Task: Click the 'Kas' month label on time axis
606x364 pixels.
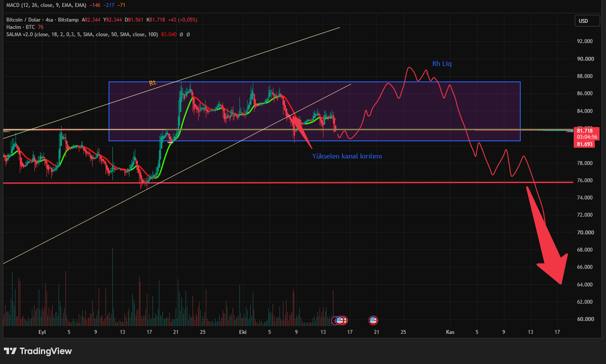Action: [x=450, y=332]
